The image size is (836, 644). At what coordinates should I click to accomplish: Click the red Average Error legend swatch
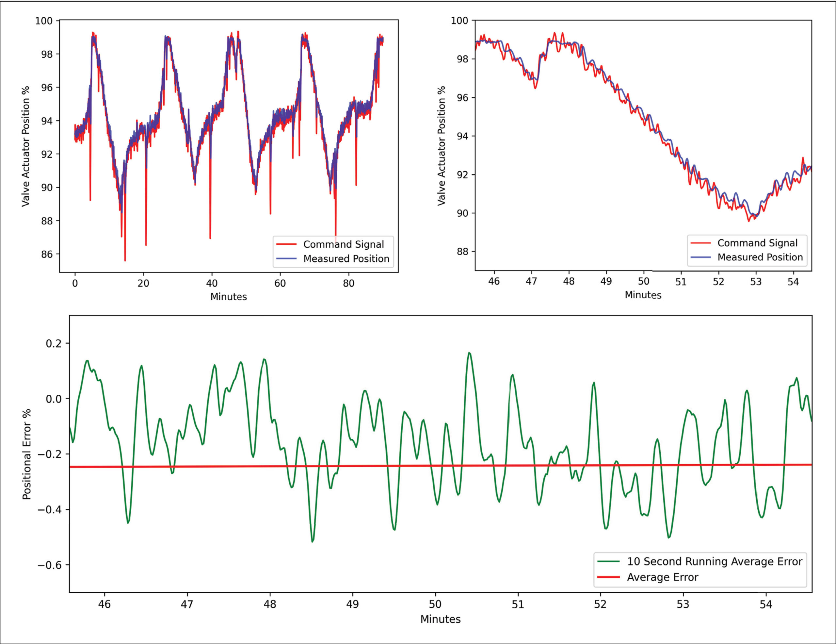(x=608, y=577)
